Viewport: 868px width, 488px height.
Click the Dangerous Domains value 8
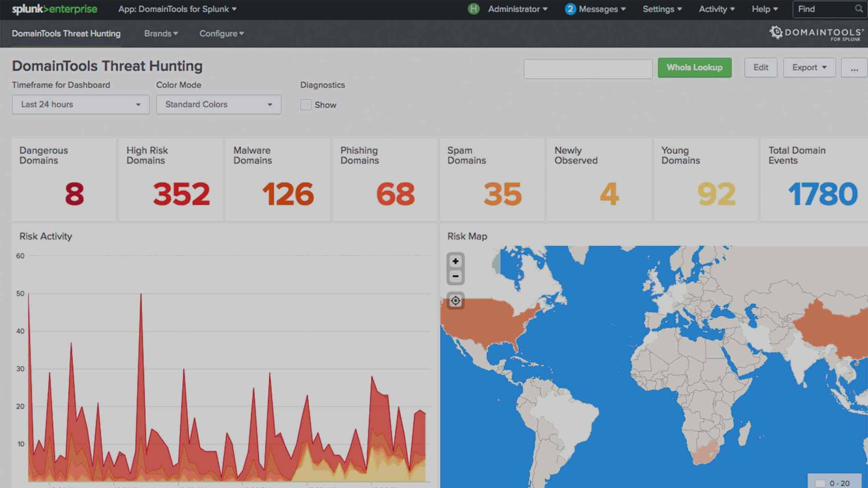(x=74, y=194)
